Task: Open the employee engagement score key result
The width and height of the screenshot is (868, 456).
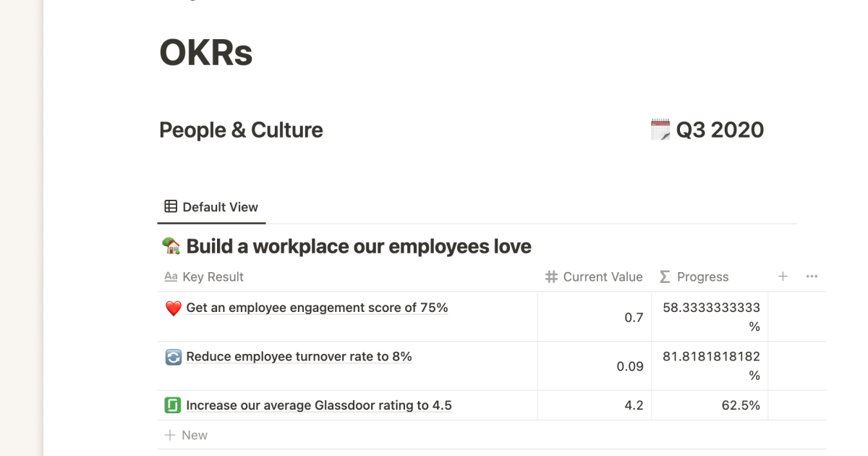Action: (317, 308)
